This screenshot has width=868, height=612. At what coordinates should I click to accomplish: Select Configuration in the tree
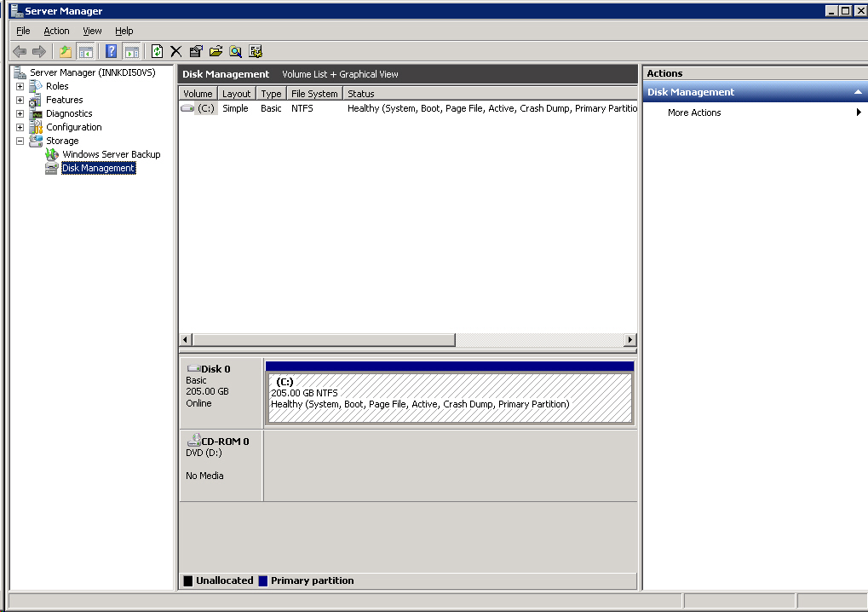pyautogui.click(x=73, y=127)
